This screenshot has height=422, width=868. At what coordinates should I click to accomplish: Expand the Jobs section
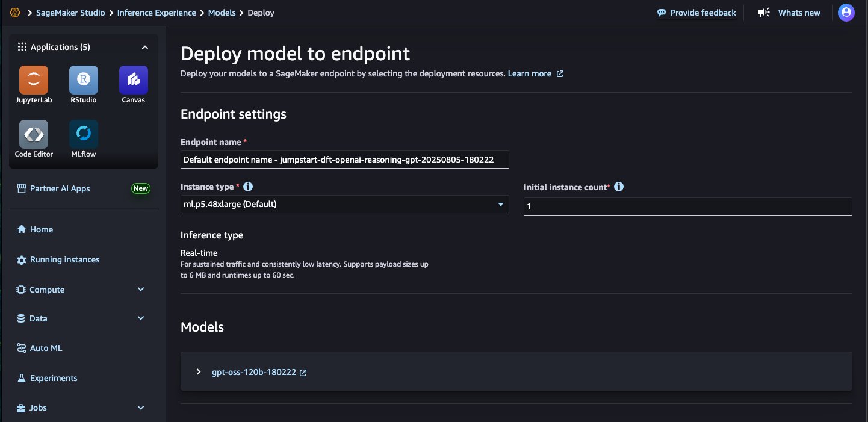tap(141, 408)
